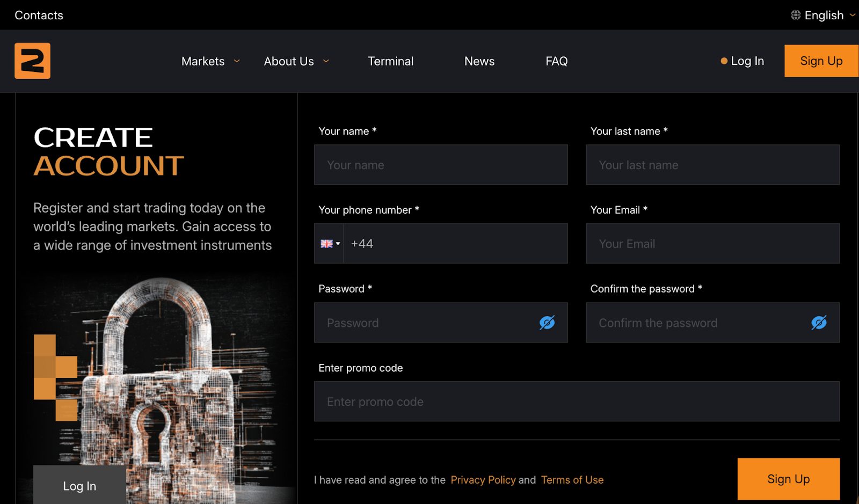
Task: Focus the Your name input field
Action: click(440, 165)
